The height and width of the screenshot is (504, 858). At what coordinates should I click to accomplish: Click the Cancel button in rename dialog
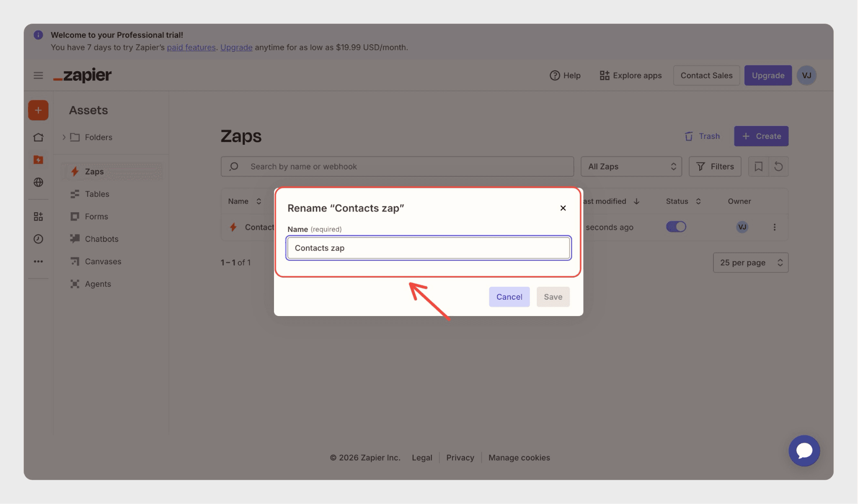[509, 297]
